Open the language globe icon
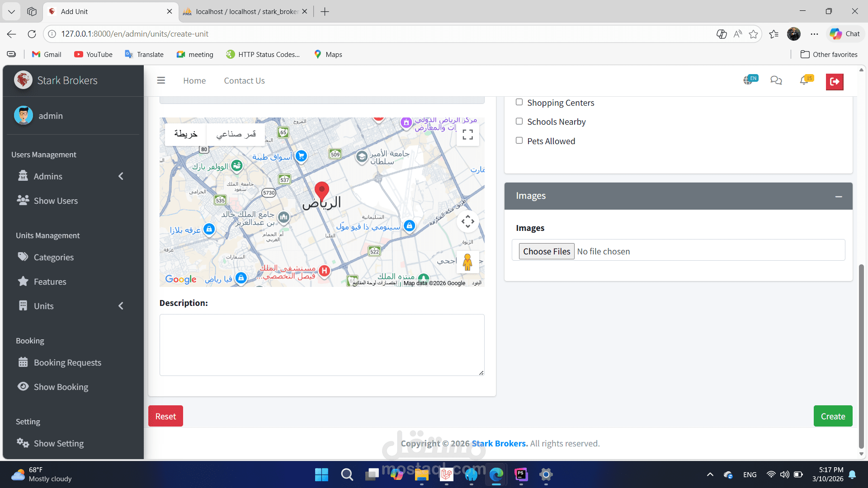This screenshot has height=488, width=868. tap(749, 80)
